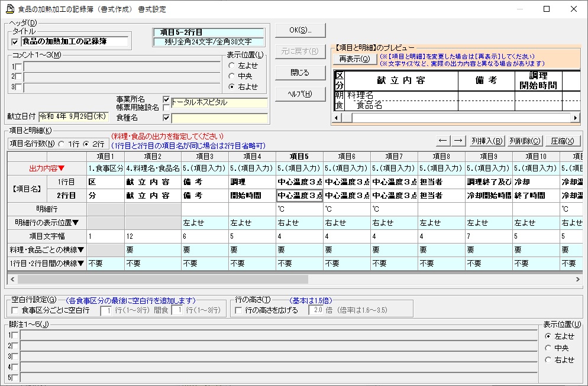
Task: Click 項目2 item width cell 12
Action: pos(153,236)
